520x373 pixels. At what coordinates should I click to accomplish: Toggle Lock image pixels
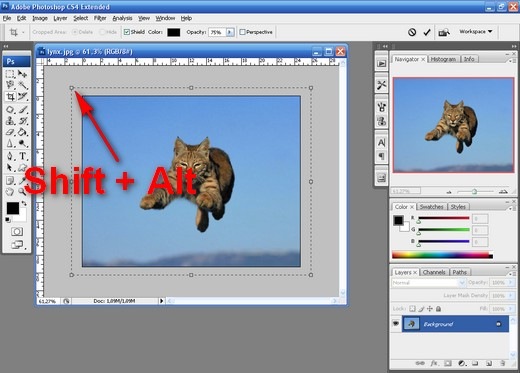point(421,309)
